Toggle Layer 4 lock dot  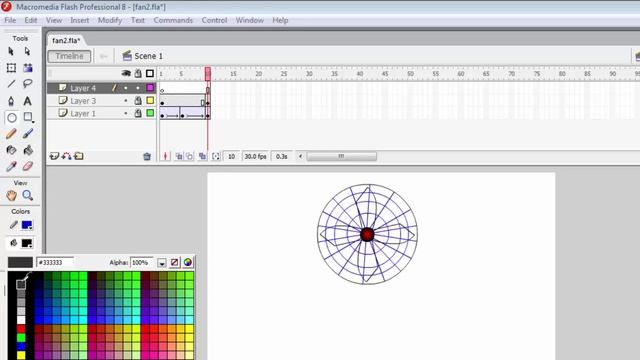[138, 88]
